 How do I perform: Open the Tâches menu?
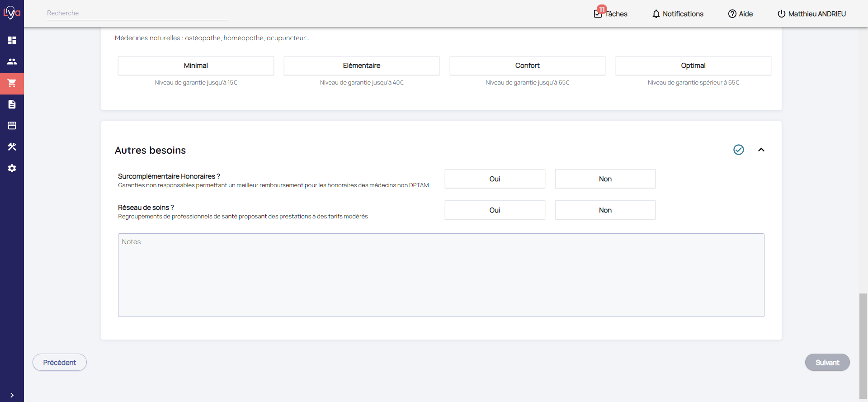pos(611,14)
